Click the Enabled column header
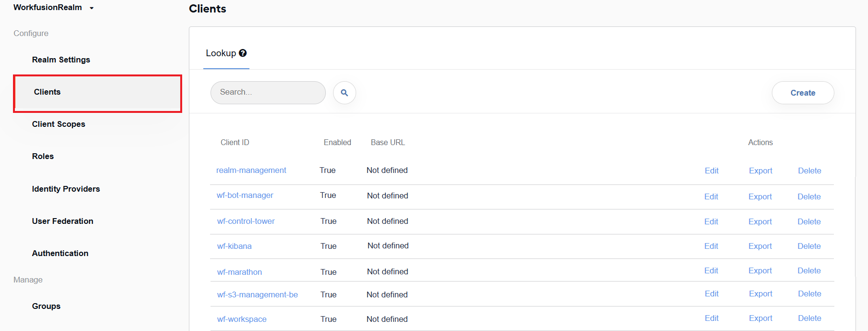 pyautogui.click(x=337, y=142)
